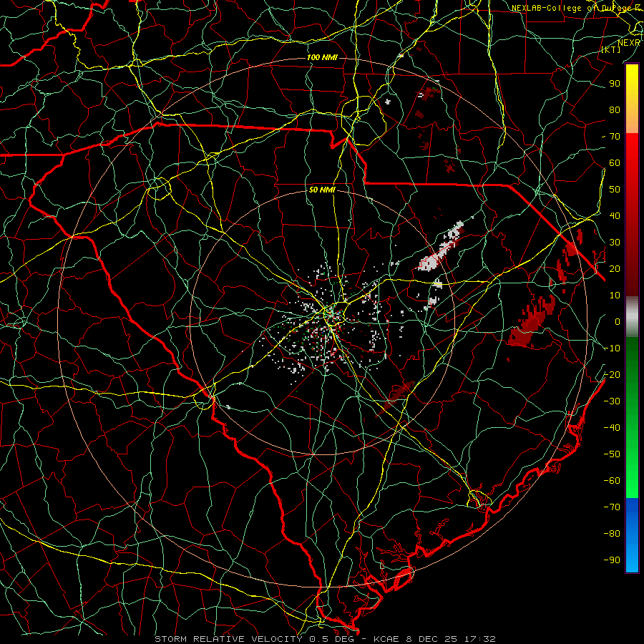The image size is (644, 644).
Task: Click the large dark red echo east of radar
Action: (x=530, y=323)
